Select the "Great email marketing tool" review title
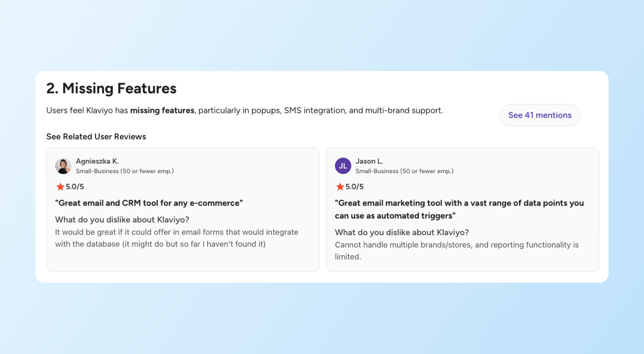 click(459, 209)
